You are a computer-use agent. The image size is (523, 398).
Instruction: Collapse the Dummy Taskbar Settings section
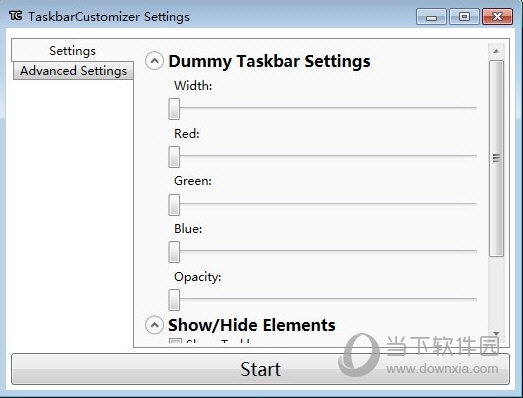[x=154, y=61]
